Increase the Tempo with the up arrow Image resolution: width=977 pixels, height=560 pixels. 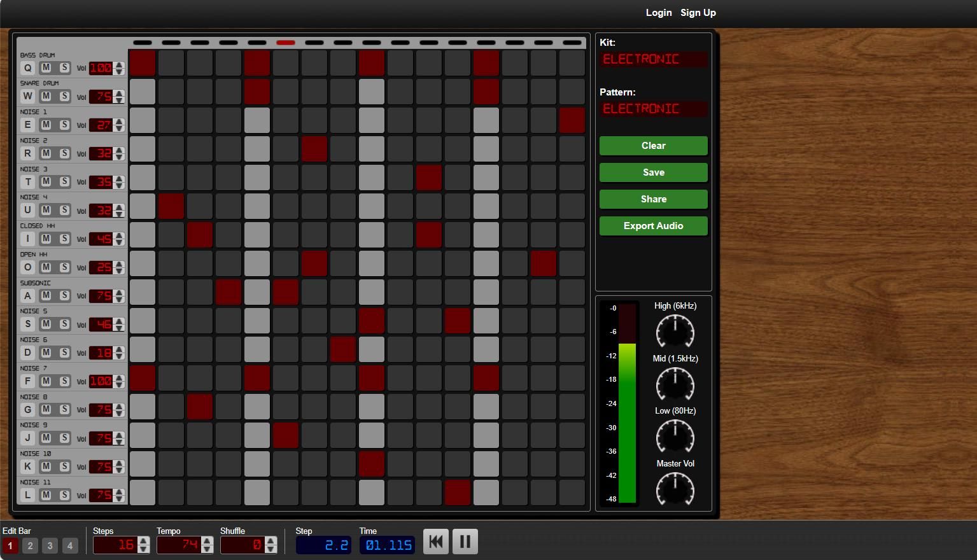click(x=207, y=540)
